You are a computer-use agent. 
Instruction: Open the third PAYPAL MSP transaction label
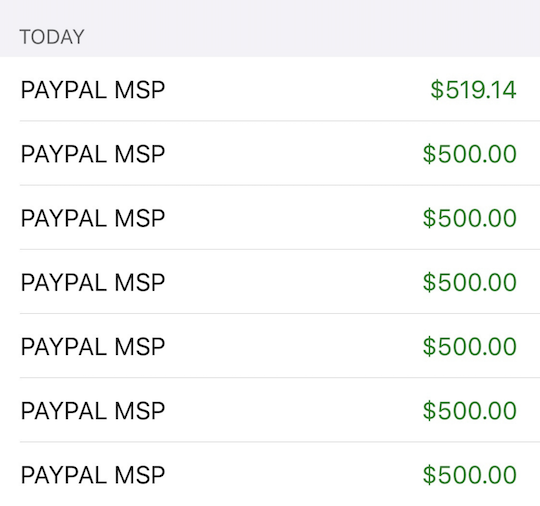(93, 218)
